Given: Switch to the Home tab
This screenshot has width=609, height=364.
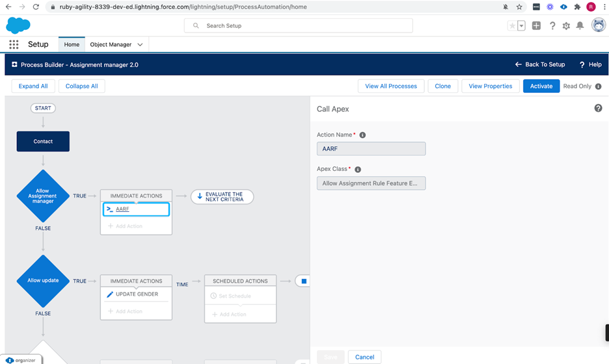Looking at the screenshot, I should [x=72, y=45].
